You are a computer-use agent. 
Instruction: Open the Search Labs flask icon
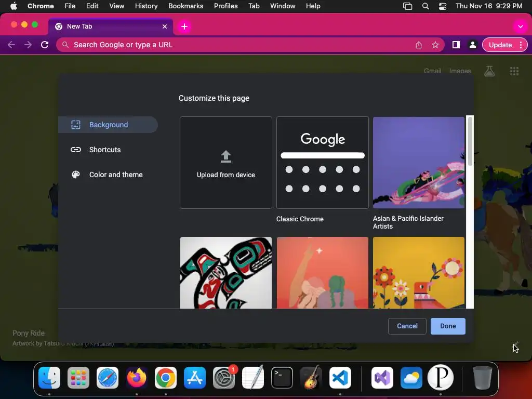point(489,71)
